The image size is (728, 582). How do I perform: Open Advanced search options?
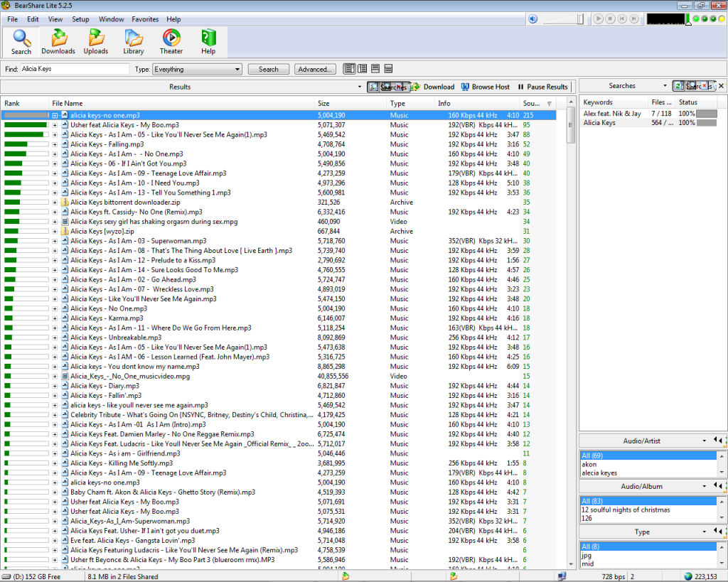pyautogui.click(x=315, y=69)
